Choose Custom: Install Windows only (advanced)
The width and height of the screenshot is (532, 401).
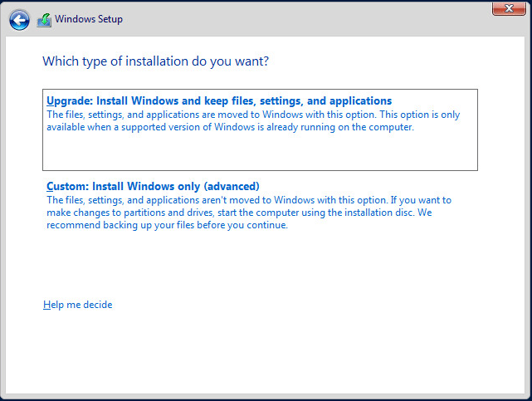point(153,186)
